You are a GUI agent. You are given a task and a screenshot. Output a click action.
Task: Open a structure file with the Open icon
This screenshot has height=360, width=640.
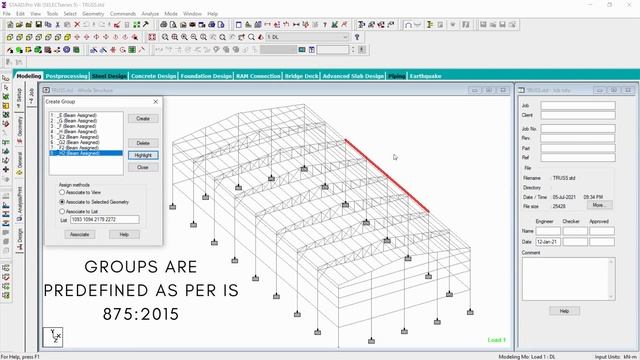click(x=19, y=24)
